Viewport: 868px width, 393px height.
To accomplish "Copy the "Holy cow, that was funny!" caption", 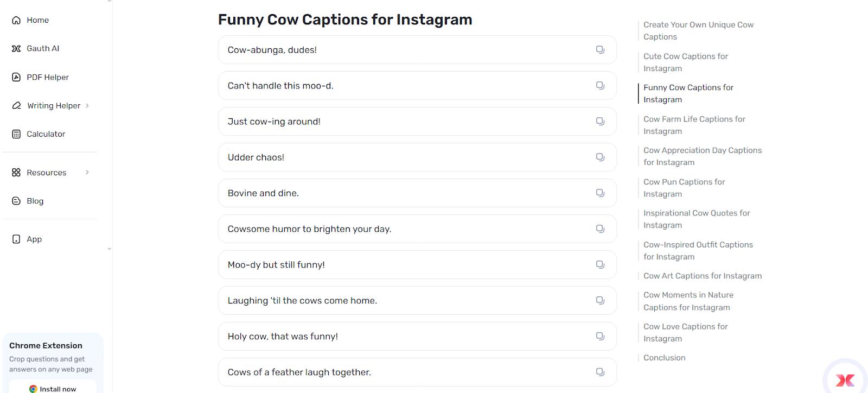I will click(600, 336).
